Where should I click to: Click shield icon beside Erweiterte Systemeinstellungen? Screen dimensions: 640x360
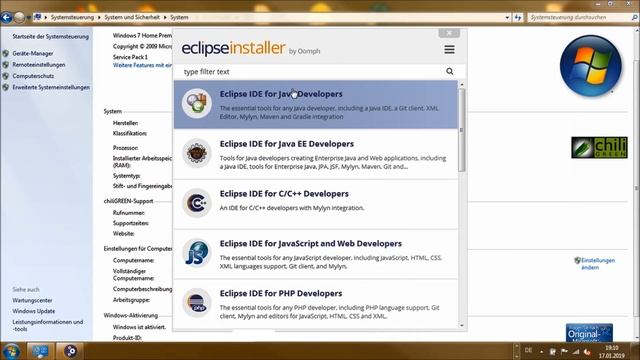(6, 87)
